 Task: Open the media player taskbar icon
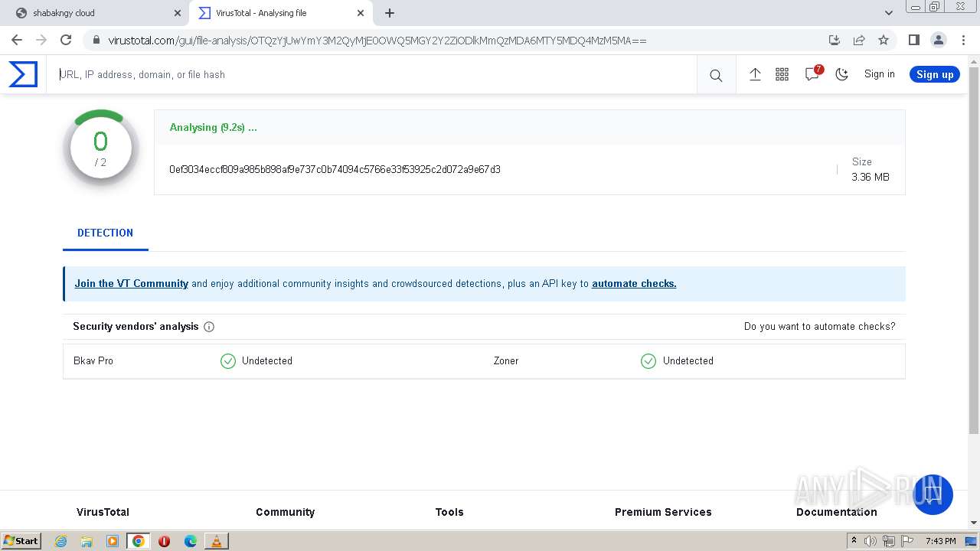[113, 541]
